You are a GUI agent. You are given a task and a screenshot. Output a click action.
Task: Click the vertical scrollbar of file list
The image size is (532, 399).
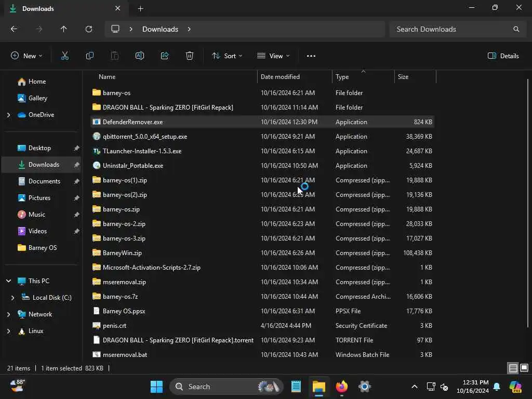coord(528,204)
